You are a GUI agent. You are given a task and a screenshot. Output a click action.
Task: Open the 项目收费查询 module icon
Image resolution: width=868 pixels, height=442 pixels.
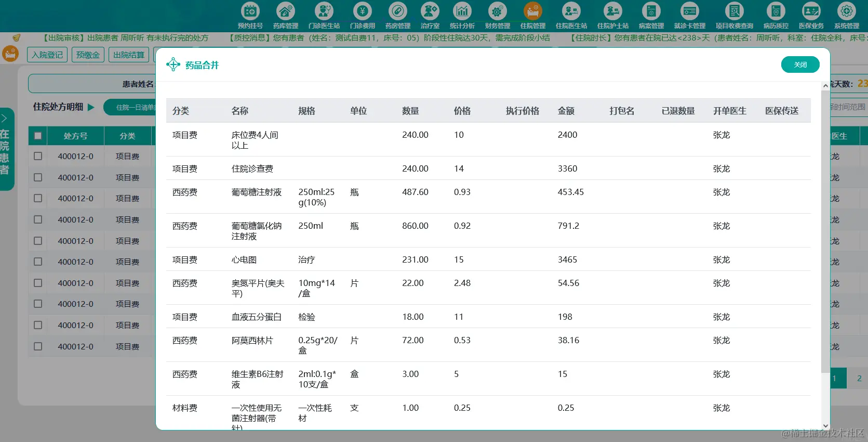coord(735,11)
